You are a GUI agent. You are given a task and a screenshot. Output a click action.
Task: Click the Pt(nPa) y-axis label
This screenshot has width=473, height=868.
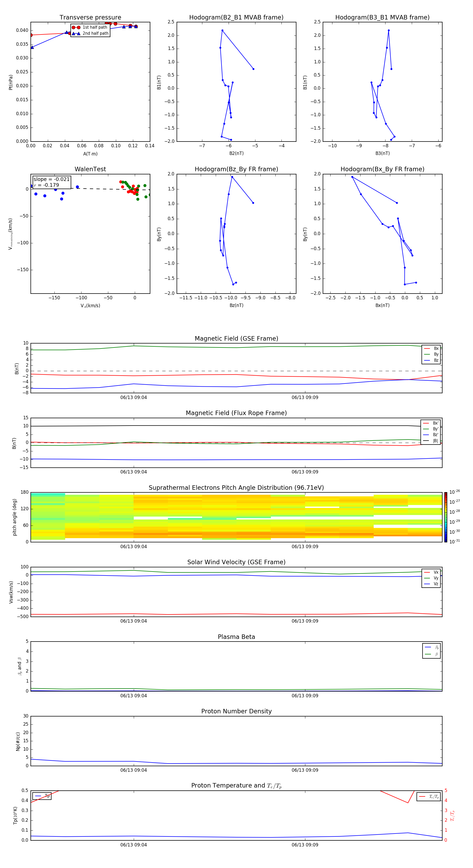pyautogui.click(x=11, y=82)
